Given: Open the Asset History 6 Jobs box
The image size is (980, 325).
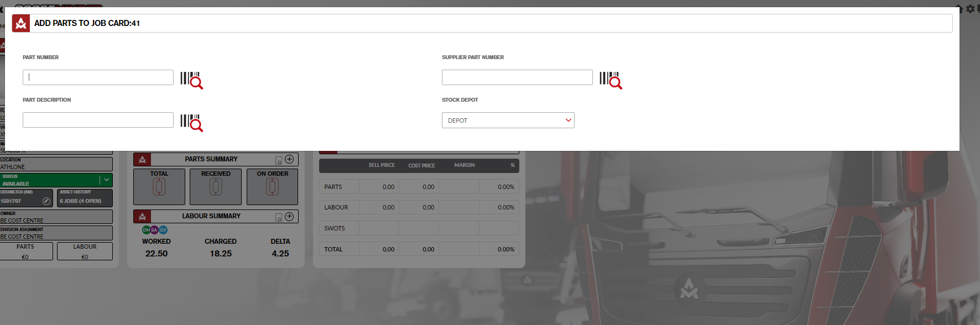Looking at the screenshot, I should pos(85,198).
